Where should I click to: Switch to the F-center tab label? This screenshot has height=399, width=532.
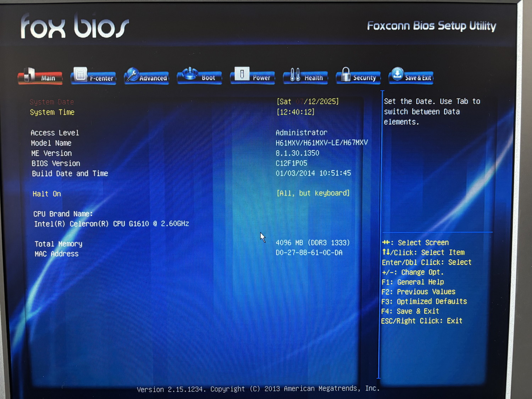101,78
